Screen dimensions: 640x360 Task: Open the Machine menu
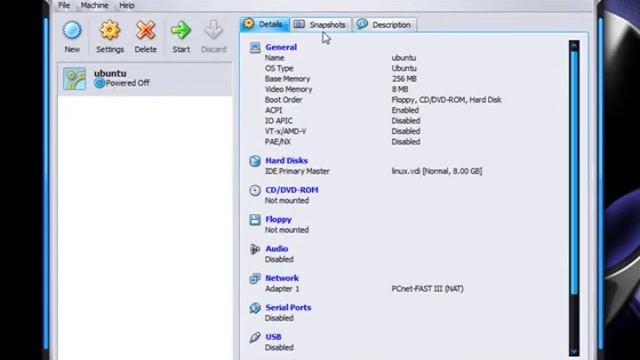pos(94,5)
